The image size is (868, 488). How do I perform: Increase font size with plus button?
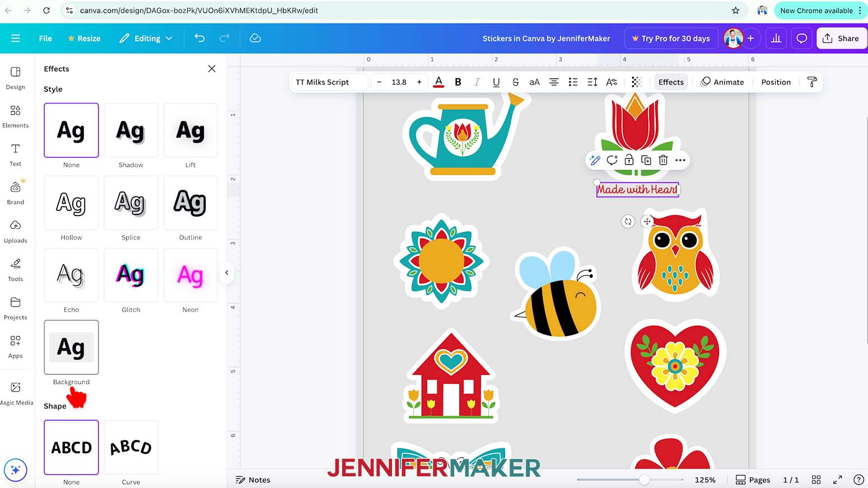pyautogui.click(x=419, y=82)
